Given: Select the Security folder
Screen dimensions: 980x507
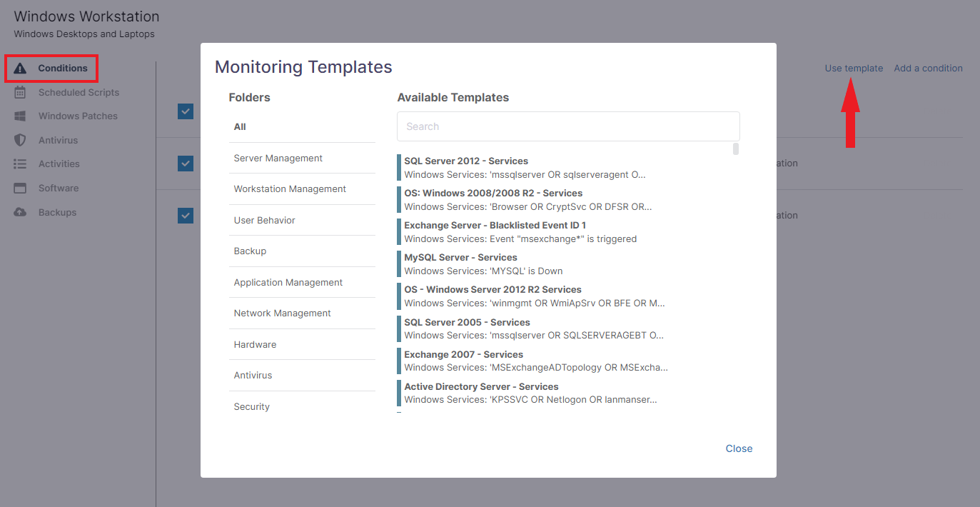Looking at the screenshot, I should 251,406.
